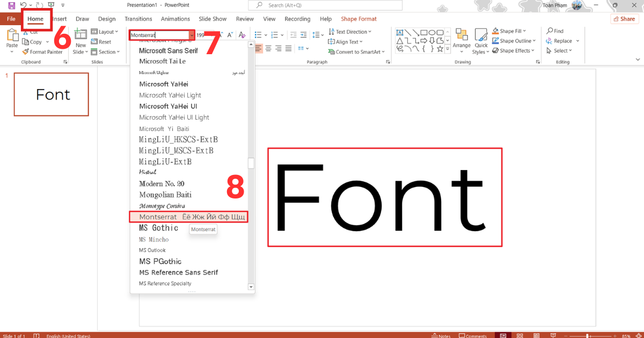This screenshot has height=338, width=644.
Task: Click the Increase Indent icon
Action: (x=304, y=35)
